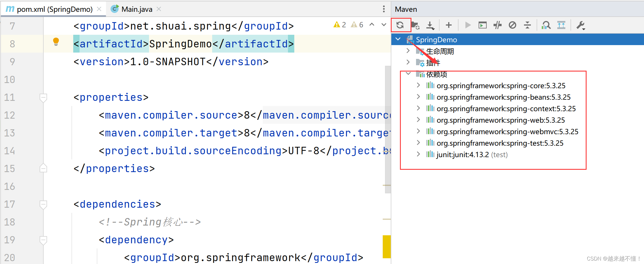644x264 pixels.
Task: Click the yellow warnings count indicator
Action: [340, 25]
